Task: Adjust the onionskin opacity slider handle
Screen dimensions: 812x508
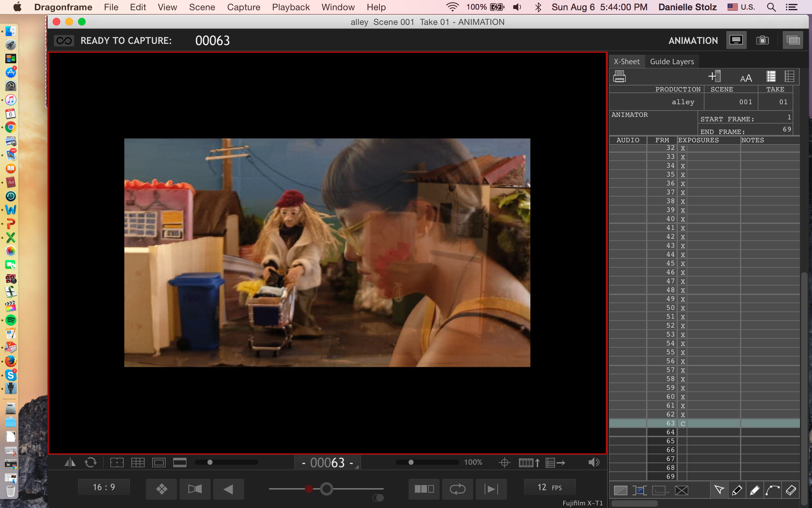Action: (x=326, y=489)
